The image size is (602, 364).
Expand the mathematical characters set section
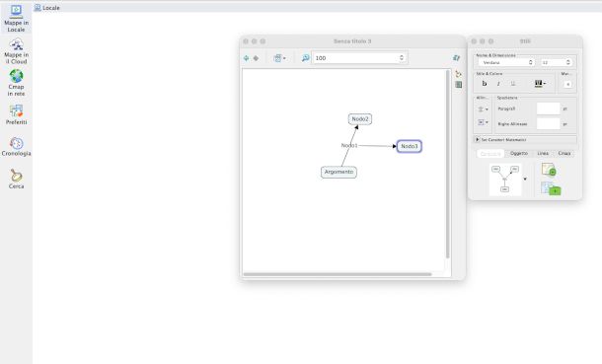(x=478, y=140)
